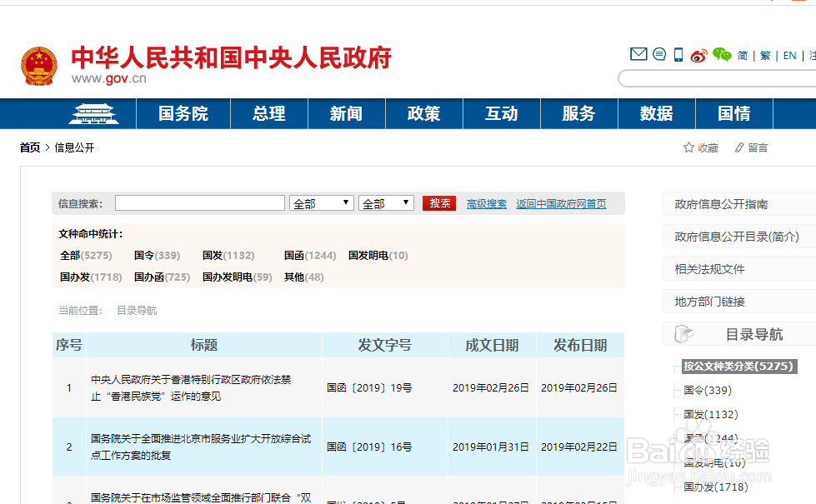
Task: Click the Tiananmen gate home icon
Action: point(93,114)
